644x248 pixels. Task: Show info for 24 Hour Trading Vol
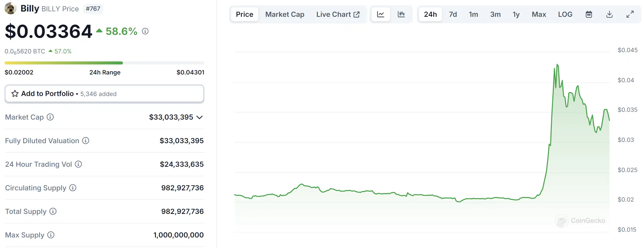[78, 164]
